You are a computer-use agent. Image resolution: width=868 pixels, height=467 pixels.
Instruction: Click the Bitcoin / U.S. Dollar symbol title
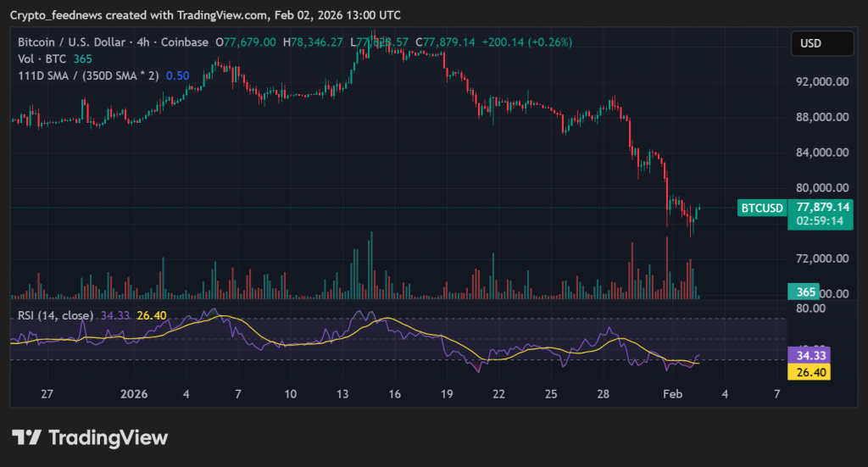71,42
